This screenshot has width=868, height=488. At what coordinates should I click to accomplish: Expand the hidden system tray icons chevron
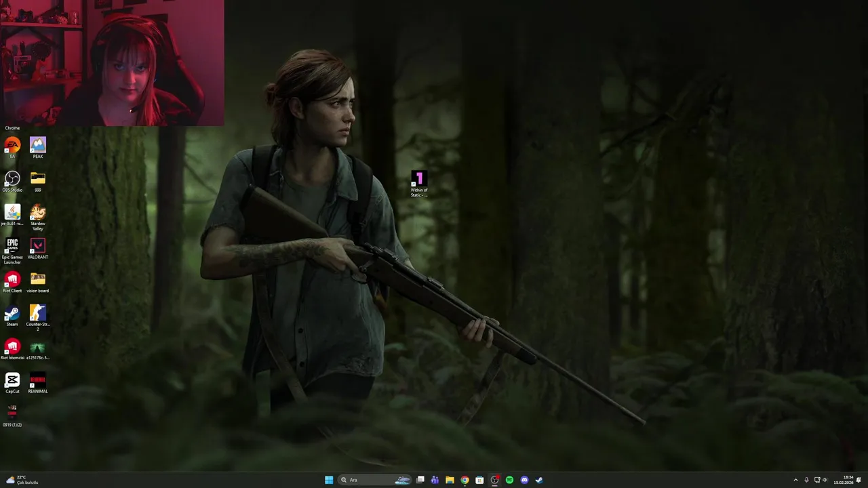[795, 480]
